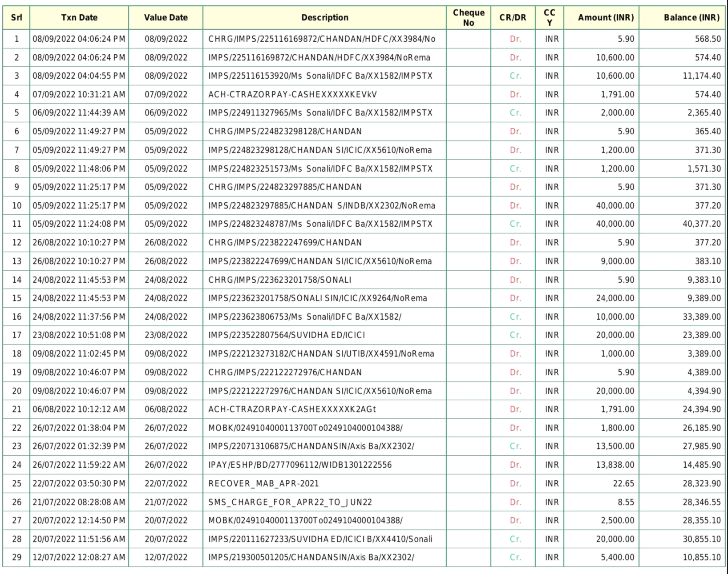Viewport: 728px width, 574px height.
Task: Click the RECOVER_MAB_APR-2021 description cell
Action: [263, 483]
